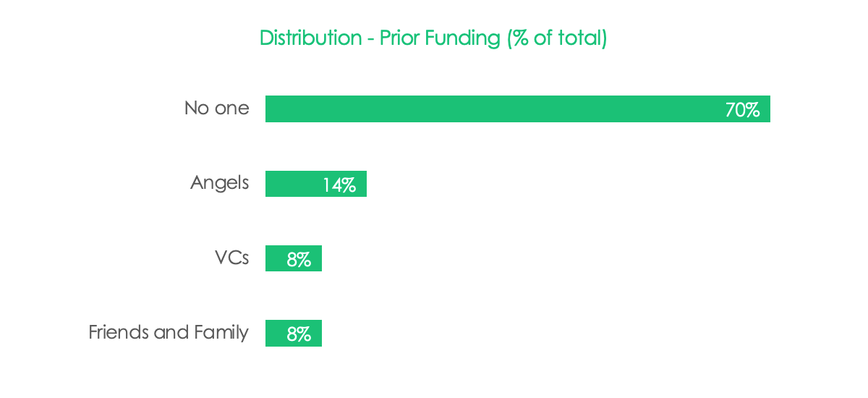
Task: Select the green VCs bar
Action: [294, 258]
